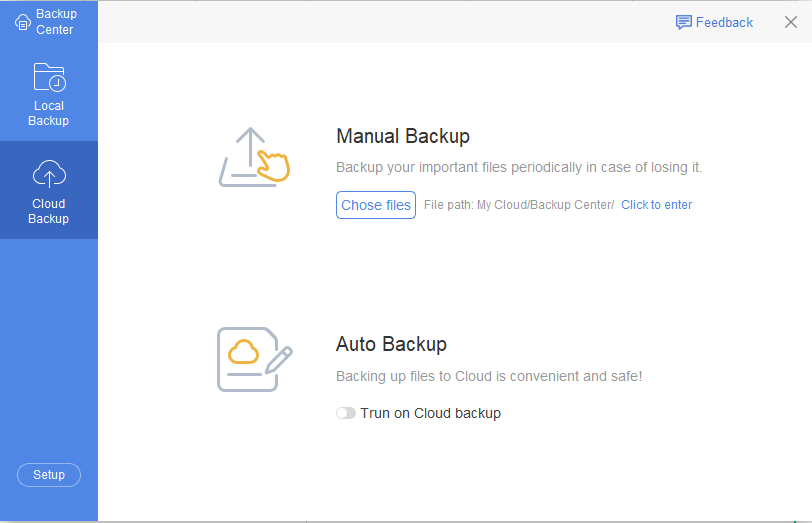Click the Local Backup folder icon
812x523 pixels.
pos(49,78)
